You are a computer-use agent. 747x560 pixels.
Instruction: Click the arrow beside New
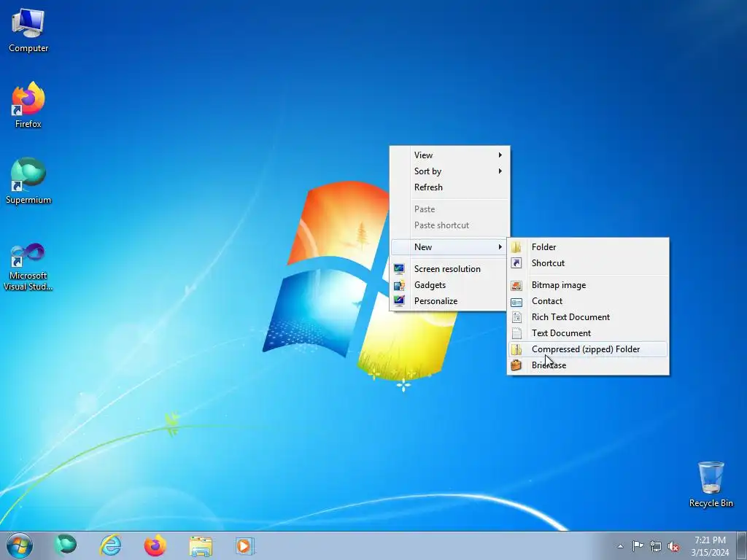click(500, 247)
